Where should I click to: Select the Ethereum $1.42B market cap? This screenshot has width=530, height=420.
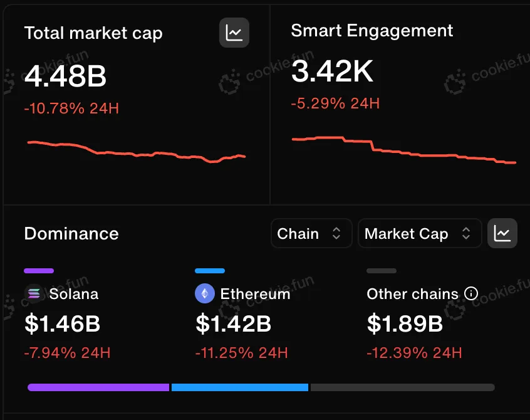[233, 324]
